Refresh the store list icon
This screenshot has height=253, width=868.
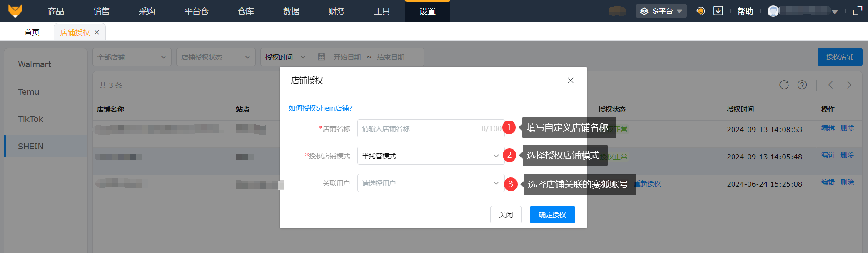(x=784, y=85)
